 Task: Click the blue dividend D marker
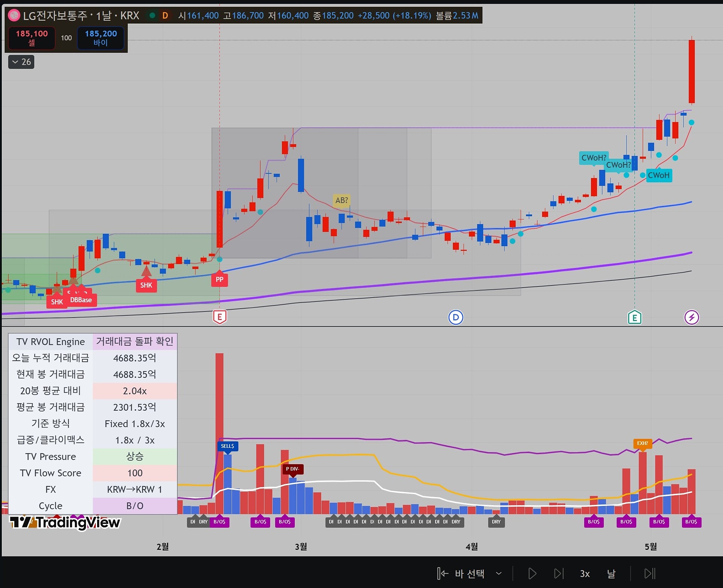pyautogui.click(x=456, y=317)
